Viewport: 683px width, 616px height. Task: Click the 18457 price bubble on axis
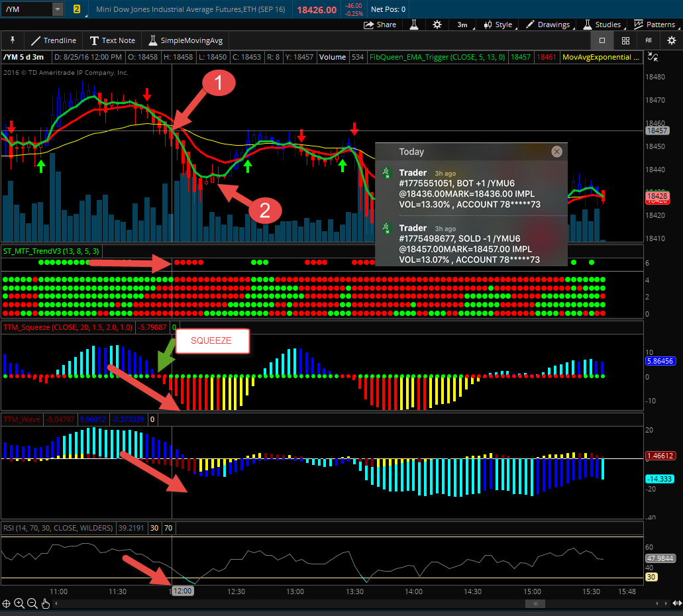pyautogui.click(x=657, y=130)
